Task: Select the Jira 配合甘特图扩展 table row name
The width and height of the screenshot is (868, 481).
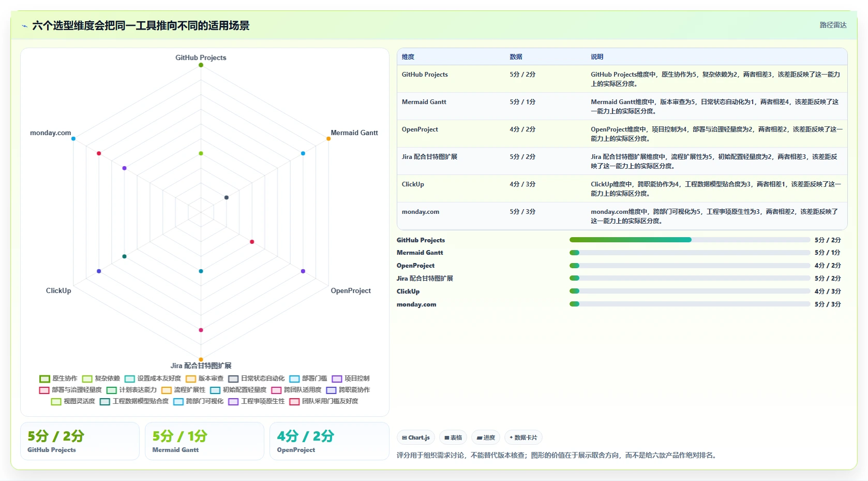Action: pyautogui.click(x=429, y=157)
